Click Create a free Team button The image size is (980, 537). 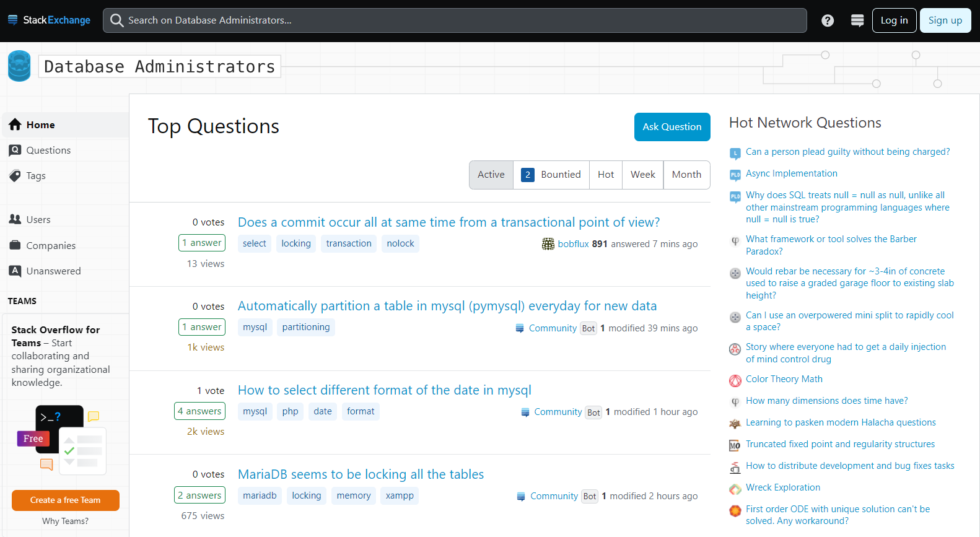point(66,500)
